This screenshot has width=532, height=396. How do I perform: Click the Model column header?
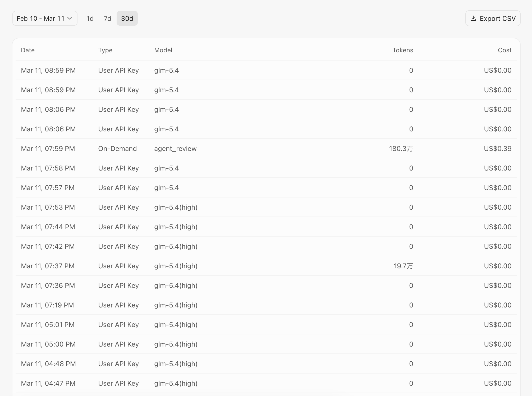pyautogui.click(x=163, y=50)
